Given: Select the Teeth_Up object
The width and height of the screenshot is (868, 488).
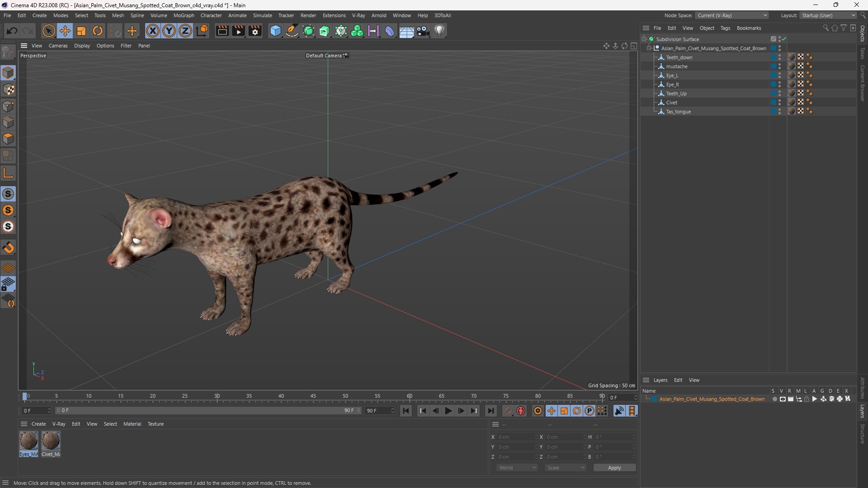Looking at the screenshot, I should pyautogui.click(x=676, y=94).
